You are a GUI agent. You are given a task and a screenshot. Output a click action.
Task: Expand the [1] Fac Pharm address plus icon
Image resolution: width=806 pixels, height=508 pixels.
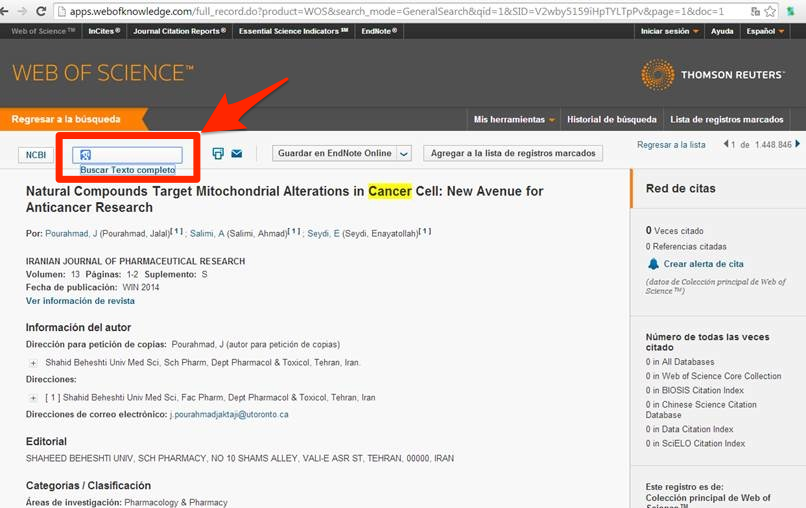pyautogui.click(x=33, y=398)
